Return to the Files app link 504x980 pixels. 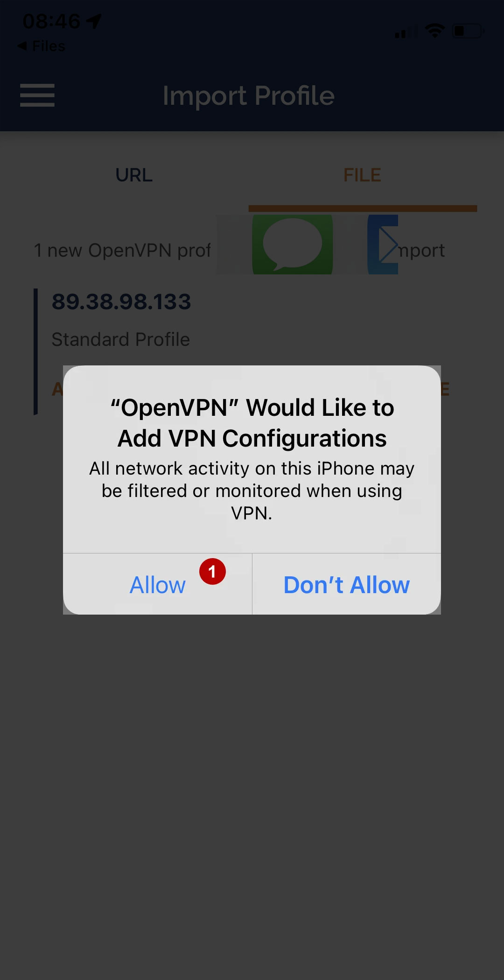pyautogui.click(x=42, y=46)
